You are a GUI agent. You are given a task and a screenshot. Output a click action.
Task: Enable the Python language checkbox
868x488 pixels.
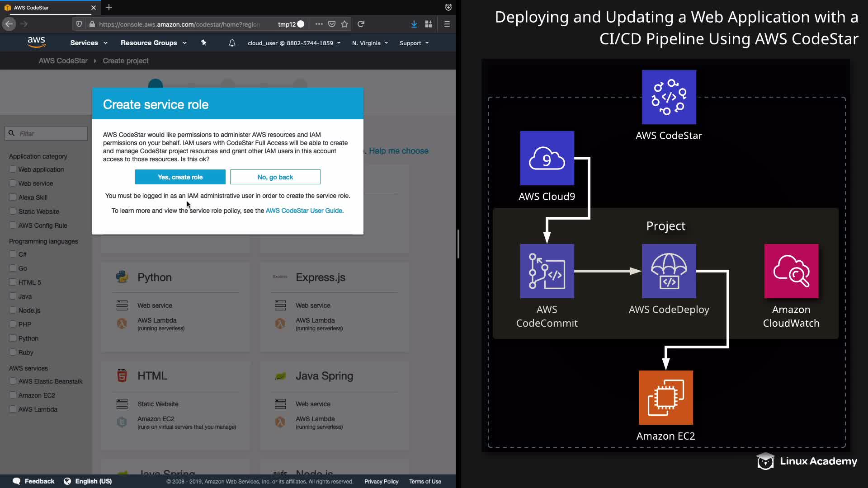13,338
